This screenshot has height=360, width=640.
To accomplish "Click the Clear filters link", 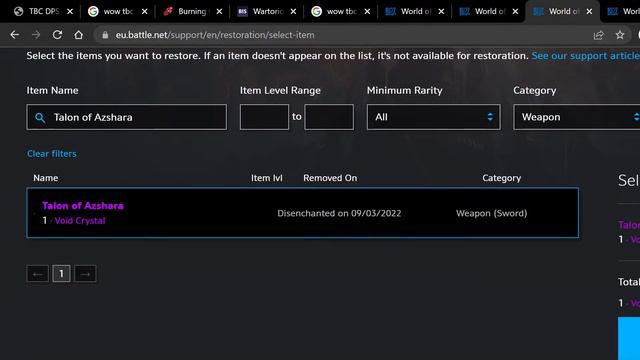I will pyautogui.click(x=52, y=154).
